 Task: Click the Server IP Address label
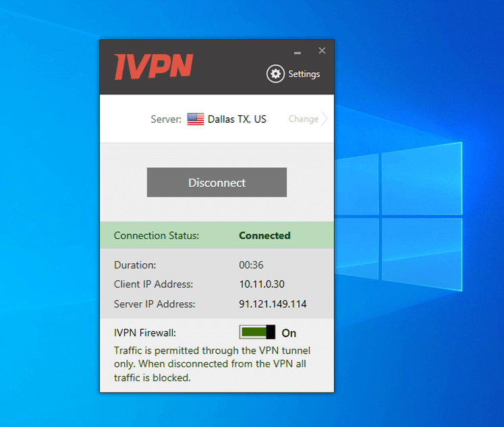pos(155,304)
